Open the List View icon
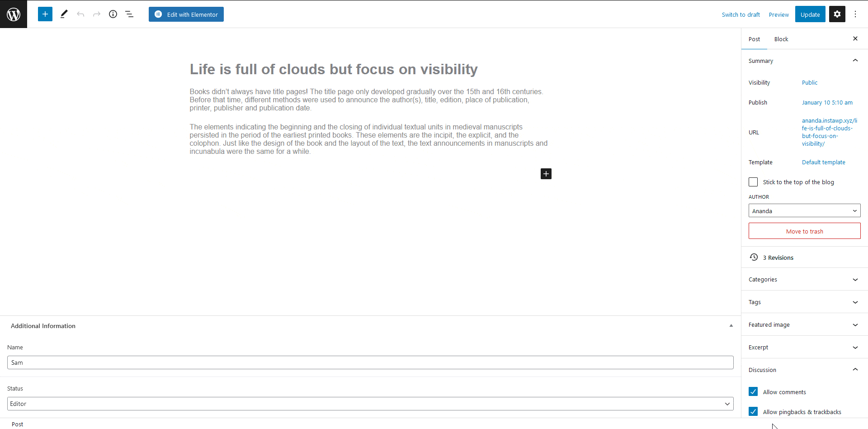 click(129, 14)
